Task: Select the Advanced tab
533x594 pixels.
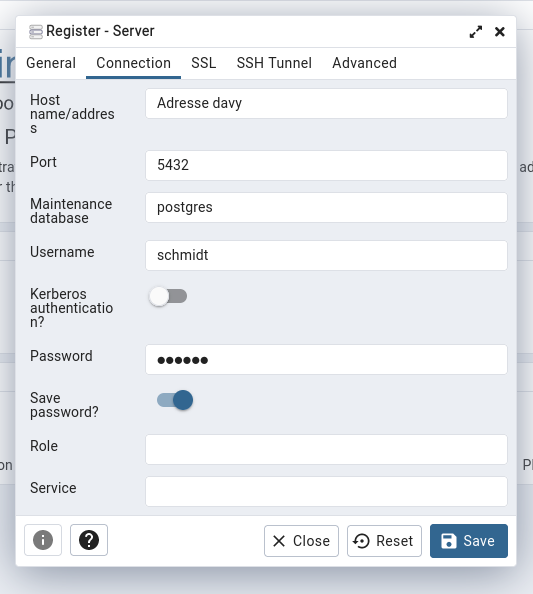Action: [364, 63]
